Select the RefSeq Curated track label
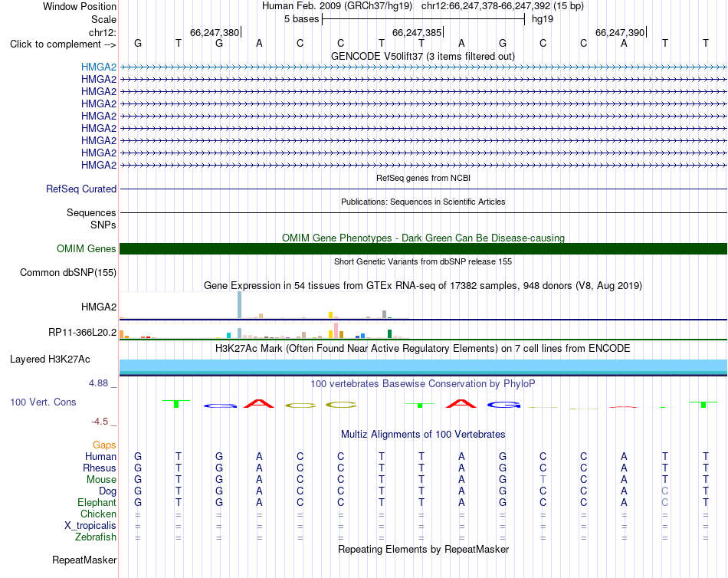 pos(80,189)
